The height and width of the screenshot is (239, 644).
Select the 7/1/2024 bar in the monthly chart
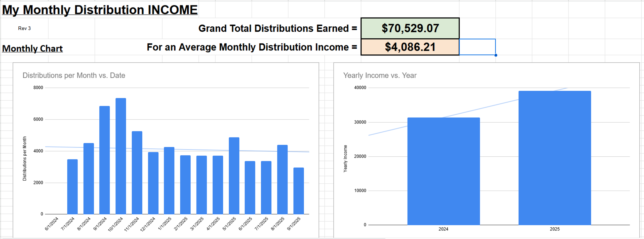[x=72, y=187]
